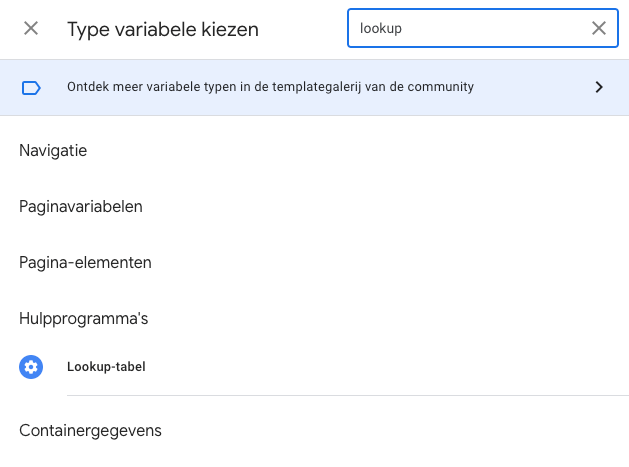This screenshot has width=629, height=467.
Task: Select the 'Lookup-tabel' variable type label
Action: click(x=106, y=367)
